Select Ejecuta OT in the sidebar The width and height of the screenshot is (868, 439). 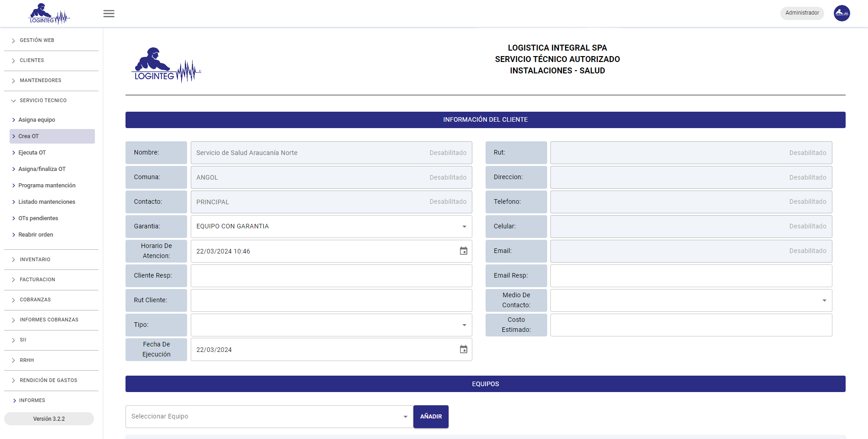[x=32, y=153]
